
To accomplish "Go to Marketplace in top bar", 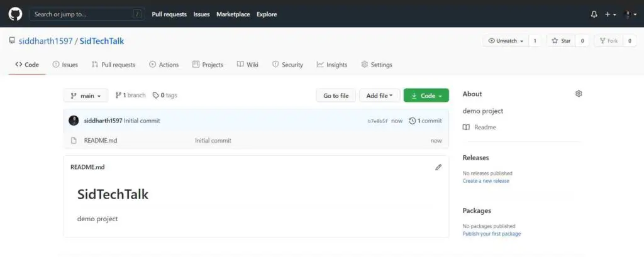I will [233, 14].
